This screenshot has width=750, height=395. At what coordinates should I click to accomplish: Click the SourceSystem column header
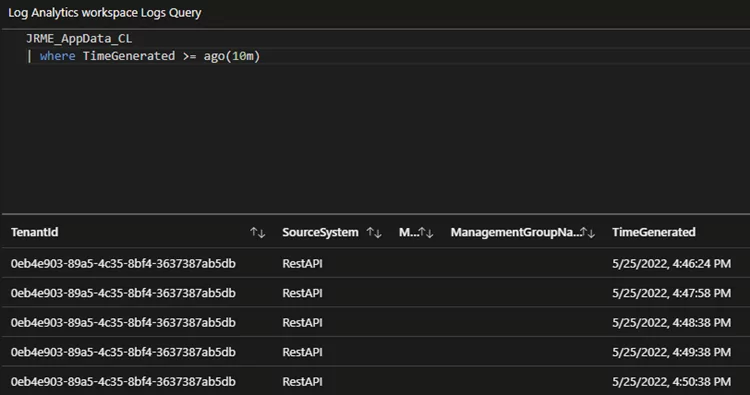[x=320, y=232]
